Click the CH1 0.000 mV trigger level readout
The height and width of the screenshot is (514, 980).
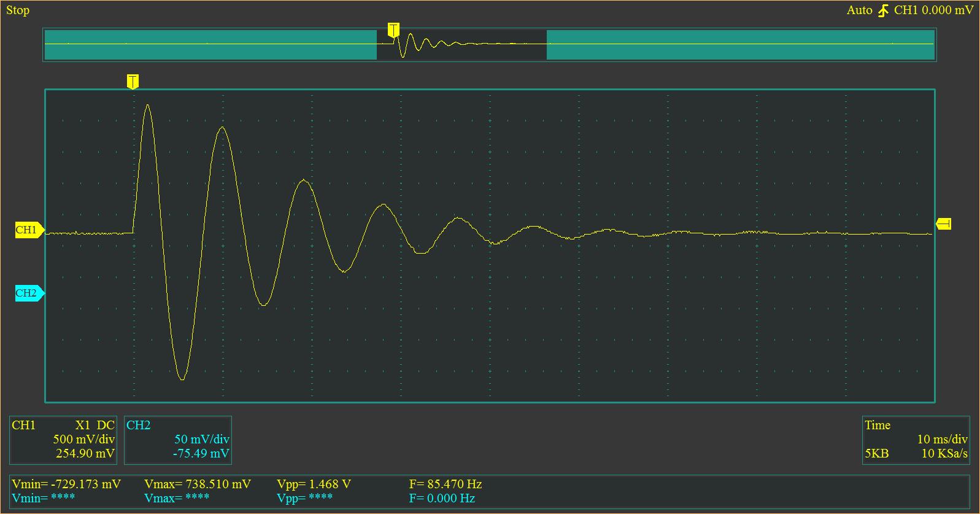[x=933, y=10]
